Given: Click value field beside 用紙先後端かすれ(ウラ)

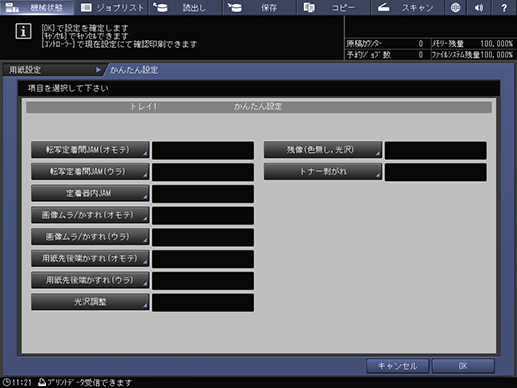Looking at the screenshot, I should click(x=203, y=281).
